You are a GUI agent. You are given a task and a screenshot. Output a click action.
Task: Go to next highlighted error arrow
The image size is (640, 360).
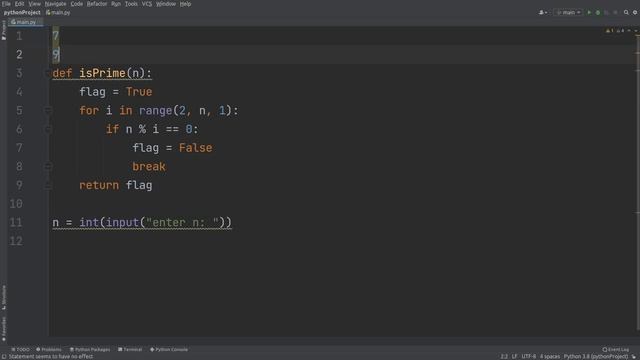[635, 31]
